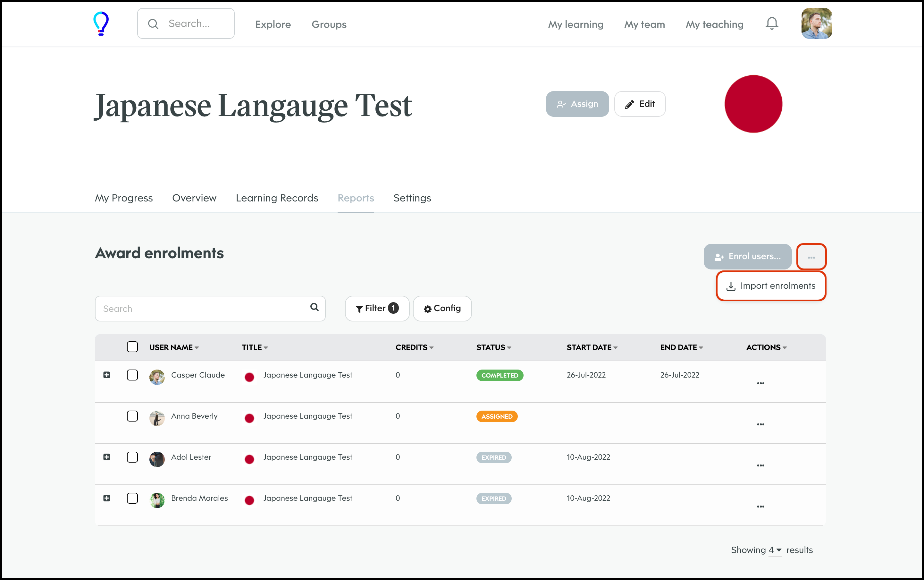Viewport: 924px width, 580px height.
Task: Open actions ellipsis for Anna Beverly
Action: (760, 424)
